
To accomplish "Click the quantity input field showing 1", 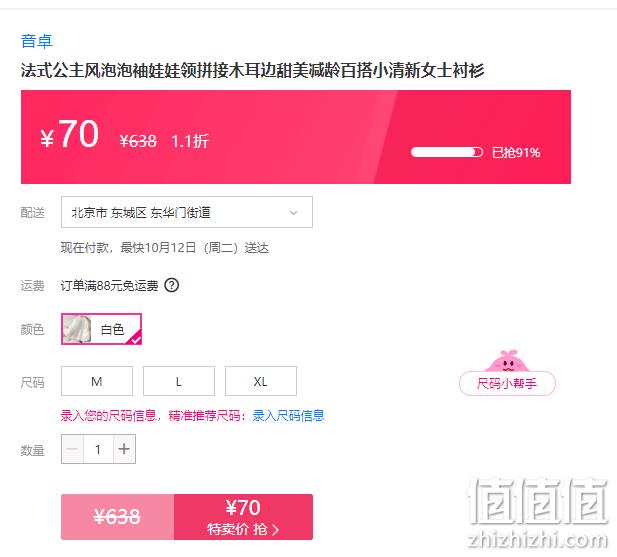I will (98, 449).
